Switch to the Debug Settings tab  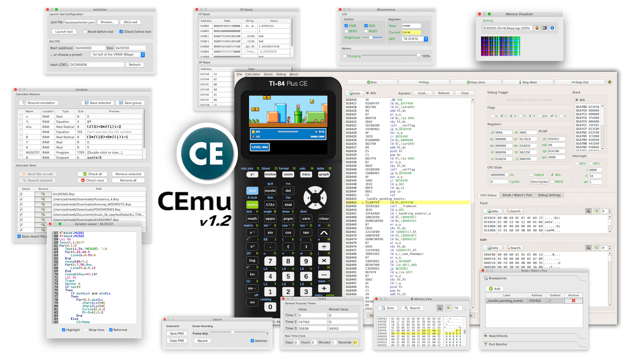549,195
